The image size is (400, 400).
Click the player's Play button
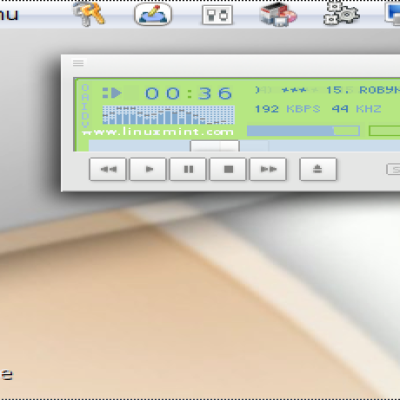(x=148, y=169)
